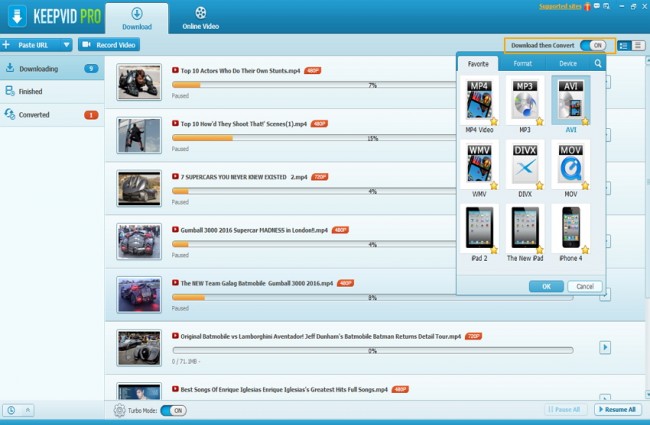The width and height of the screenshot is (650, 425).
Task: Switch to the Device tab in popup
Action: [567, 63]
